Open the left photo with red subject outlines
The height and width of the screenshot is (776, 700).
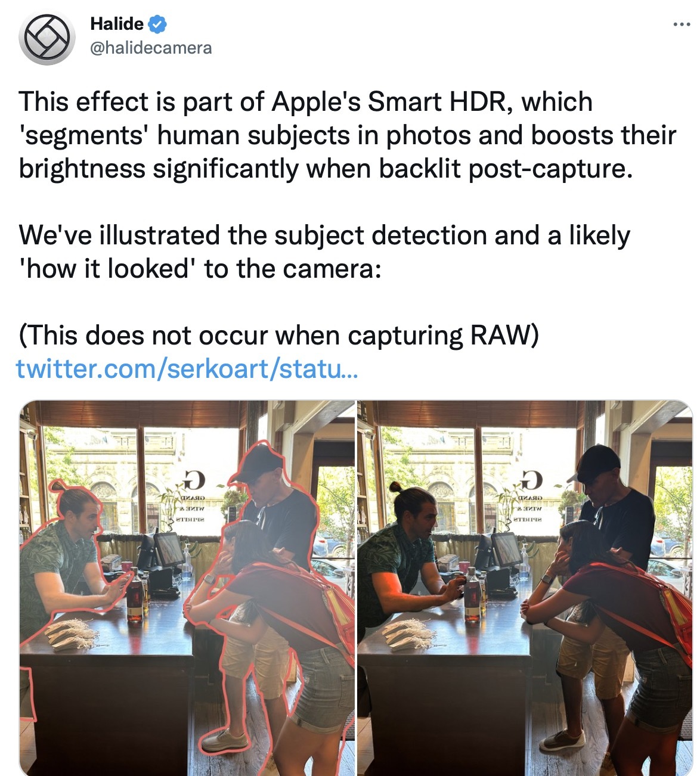(187, 588)
